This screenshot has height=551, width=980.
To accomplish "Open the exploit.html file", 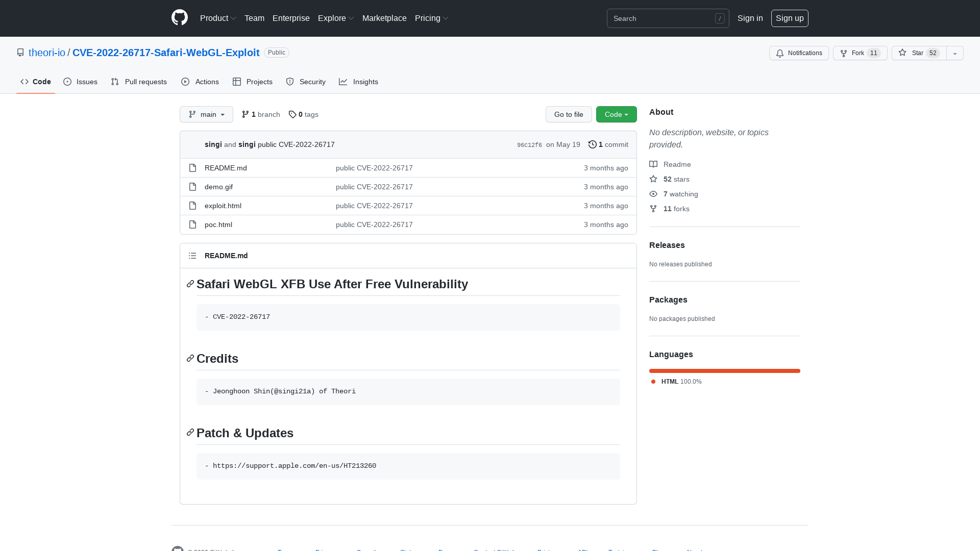I will [223, 206].
